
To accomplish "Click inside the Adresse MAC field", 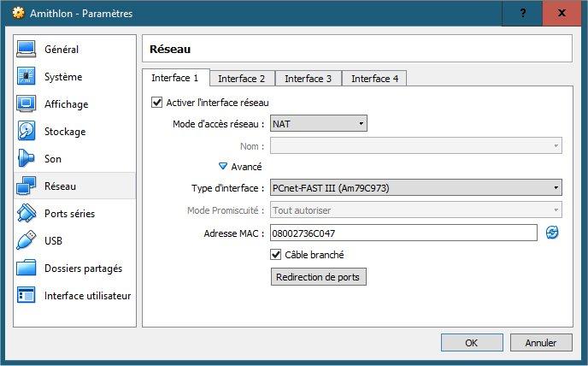I will (403, 233).
